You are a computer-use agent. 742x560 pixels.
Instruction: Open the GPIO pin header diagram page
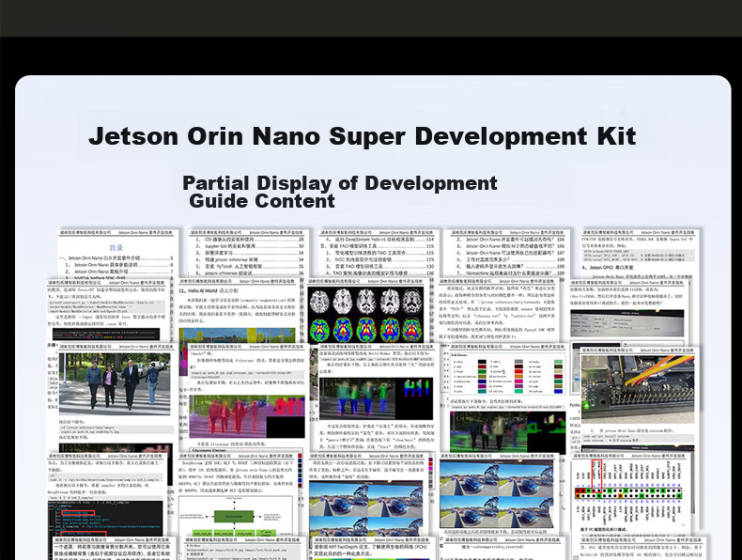click(x=630, y=492)
